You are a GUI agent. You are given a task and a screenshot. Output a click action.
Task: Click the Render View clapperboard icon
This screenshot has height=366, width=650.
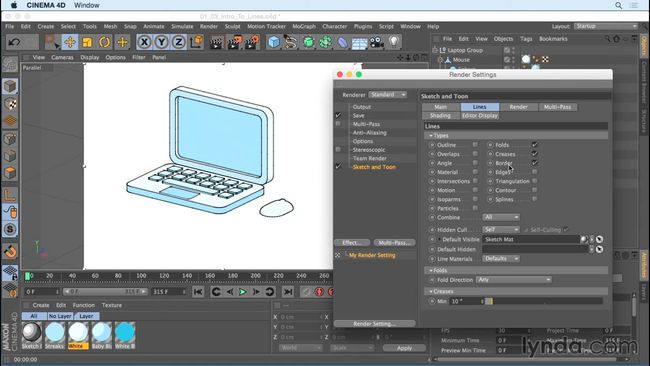pyautogui.click(x=216, y=42)
